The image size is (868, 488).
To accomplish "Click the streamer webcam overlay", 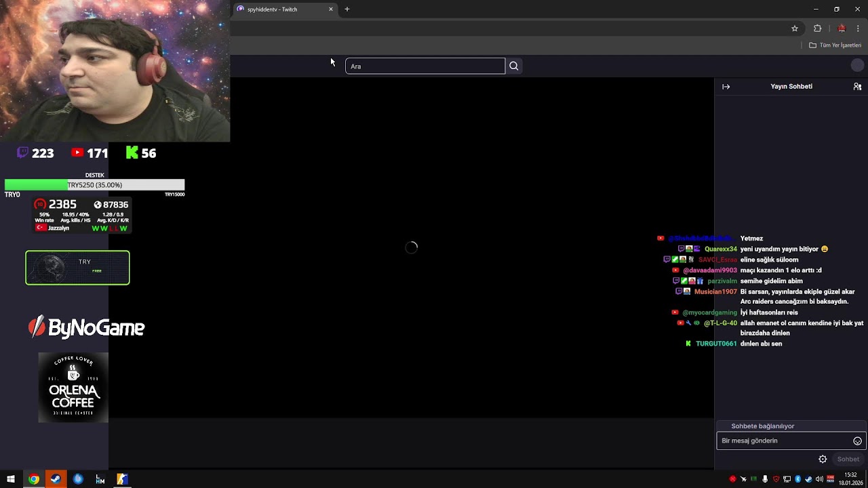I will (115, 71).
